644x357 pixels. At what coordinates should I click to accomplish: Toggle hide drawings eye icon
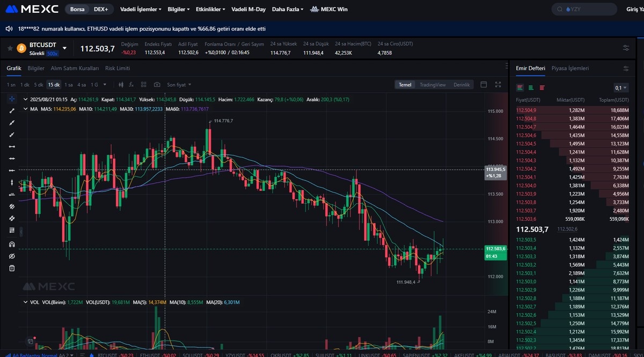click(12, 256)
